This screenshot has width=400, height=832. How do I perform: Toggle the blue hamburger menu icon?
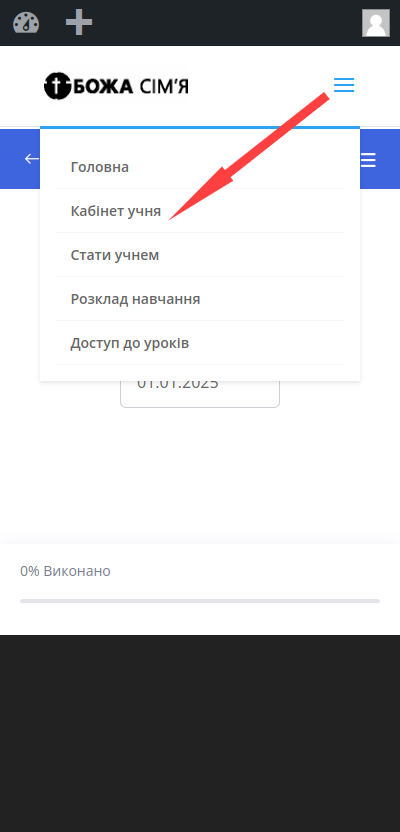(344, 85)
